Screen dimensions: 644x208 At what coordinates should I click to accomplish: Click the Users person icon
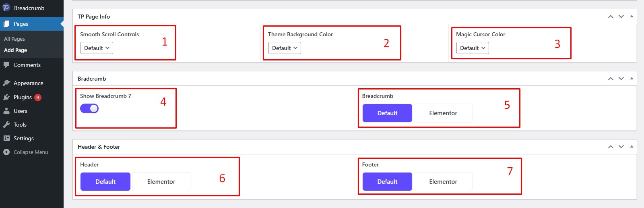point(6,111)
